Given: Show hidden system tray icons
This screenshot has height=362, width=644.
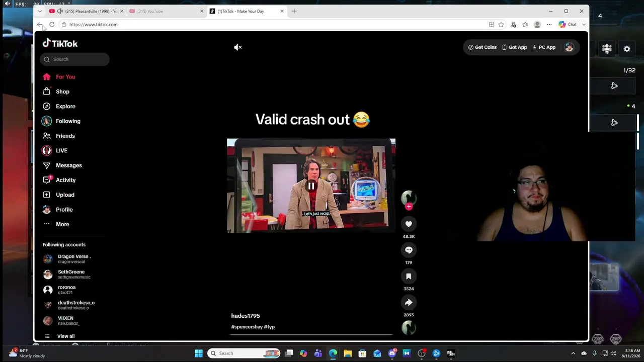Looking at the screenshot, I should tap(573, 353).
